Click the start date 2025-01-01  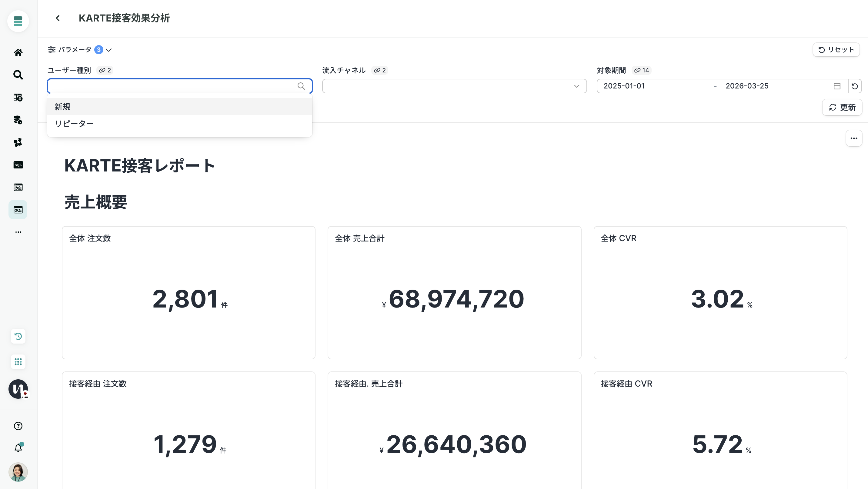point(624,86)
